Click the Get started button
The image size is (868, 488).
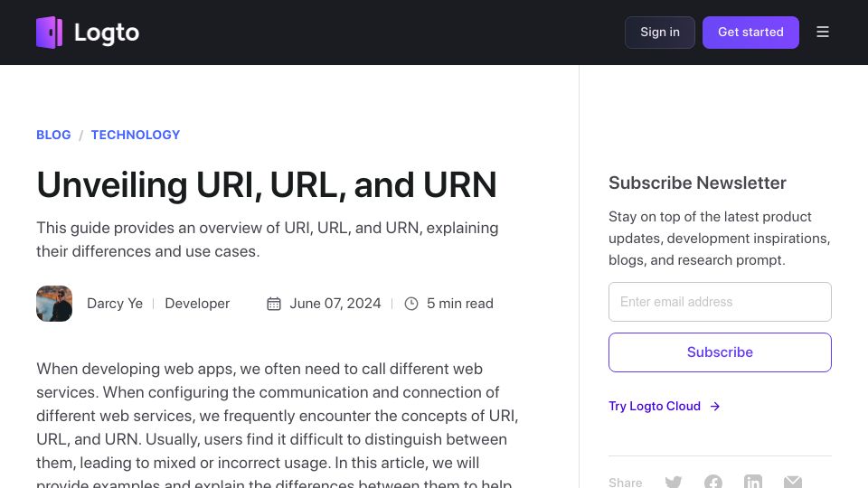[x=750, y=33]
